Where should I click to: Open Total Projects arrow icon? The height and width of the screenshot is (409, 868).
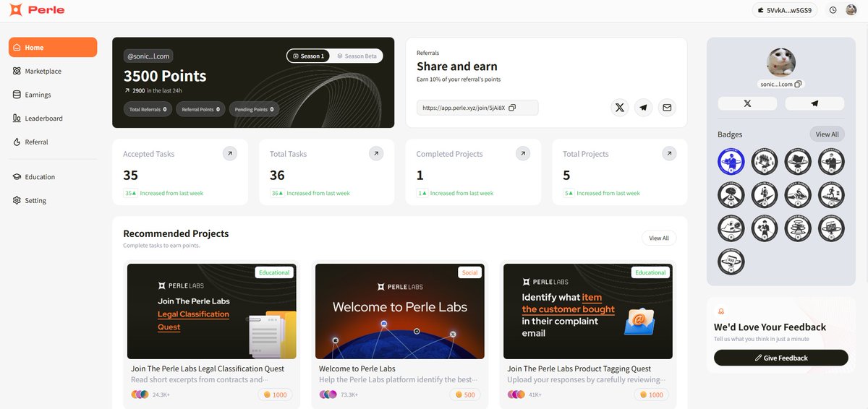670,153
